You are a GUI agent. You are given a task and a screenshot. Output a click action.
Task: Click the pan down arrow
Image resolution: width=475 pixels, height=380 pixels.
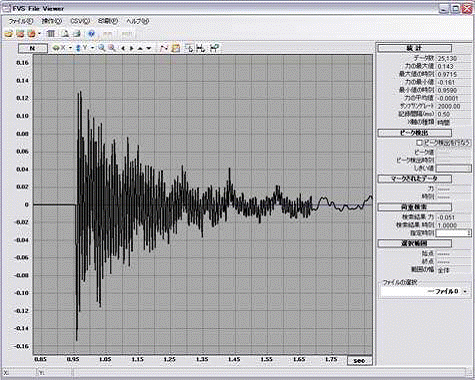(149, 49)
